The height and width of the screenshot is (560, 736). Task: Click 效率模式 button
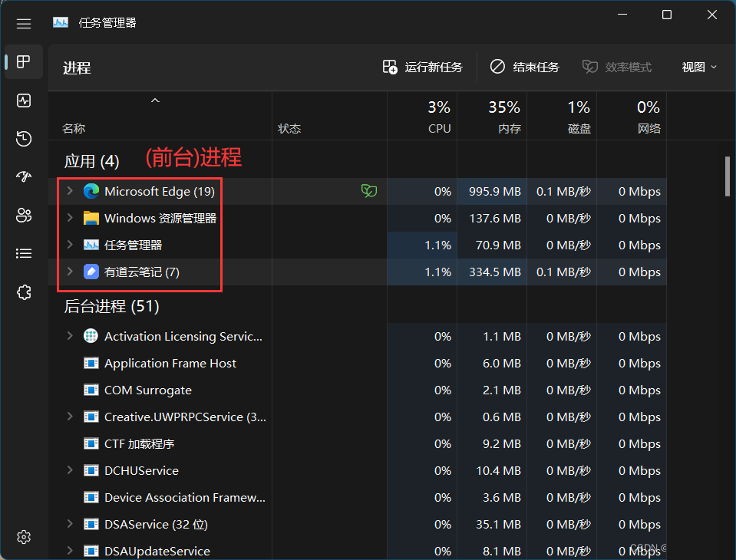coord(617,67)
